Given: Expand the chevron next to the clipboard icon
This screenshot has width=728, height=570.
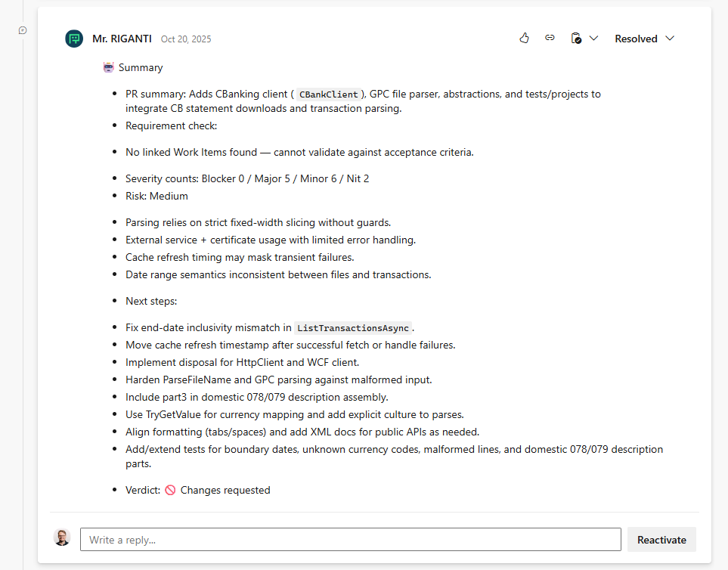Looking at the screenshot, I should click(593, 39).
